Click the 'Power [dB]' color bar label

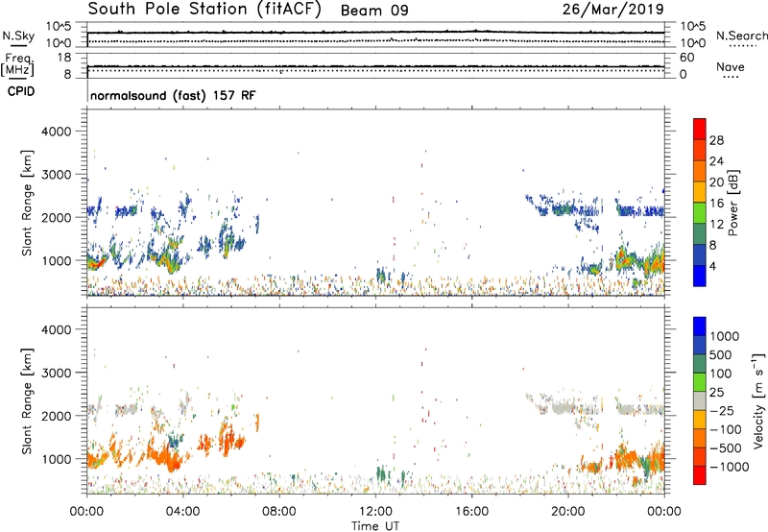click(732, 203)
